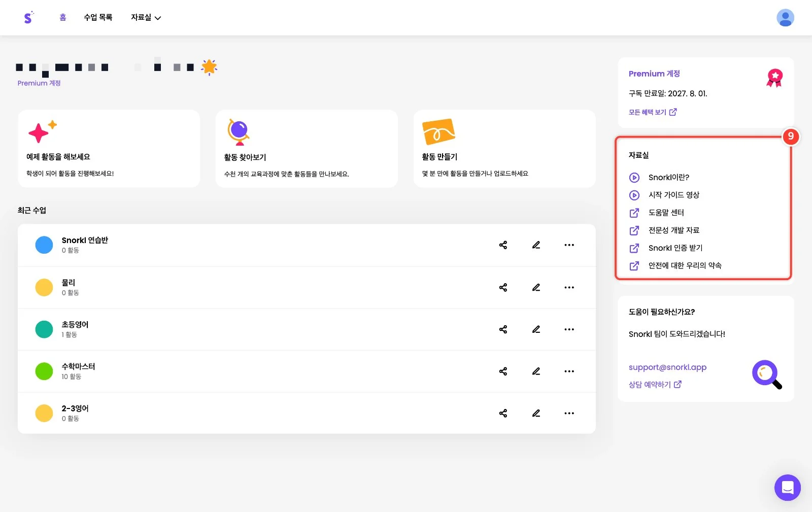Click the Snorkl logo icon
The width and height of the screenshot is (812, 512).
tap(28, 17)
